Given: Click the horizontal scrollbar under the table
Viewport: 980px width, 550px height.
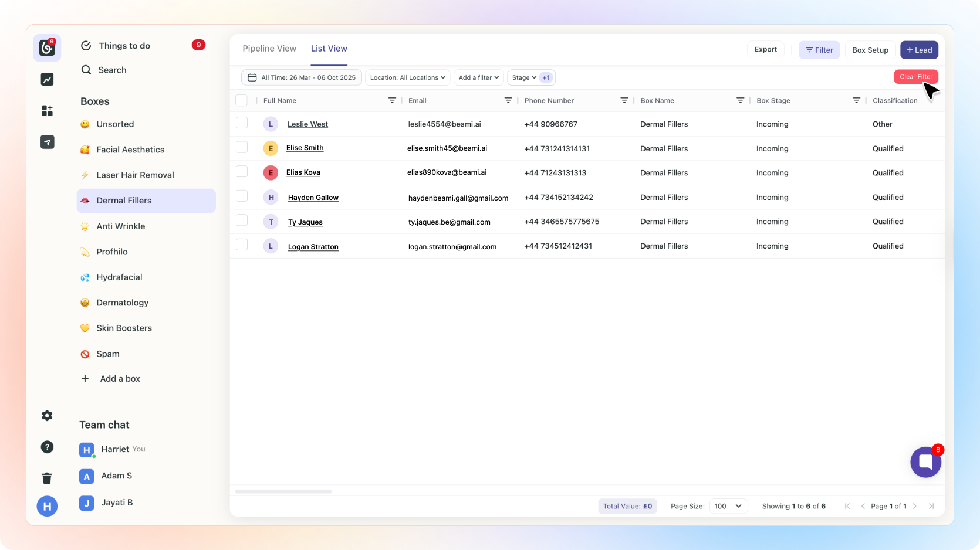Looking at the screenshot, I should point(283,491).
